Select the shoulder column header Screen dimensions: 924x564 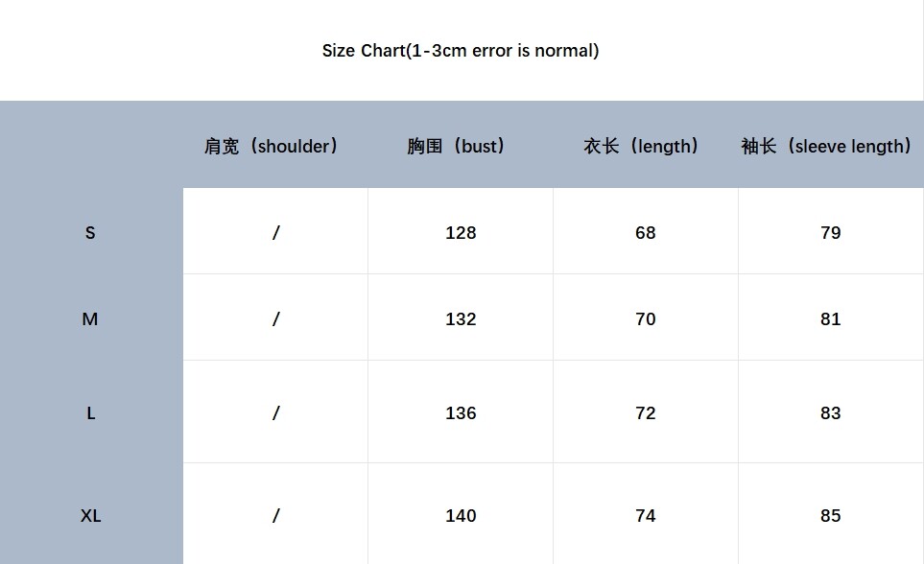tap(272, 146)
